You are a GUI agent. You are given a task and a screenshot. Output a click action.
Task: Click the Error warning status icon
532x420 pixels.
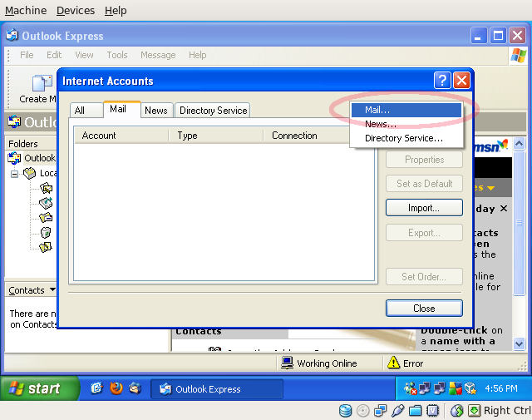(x=393, y=363)
